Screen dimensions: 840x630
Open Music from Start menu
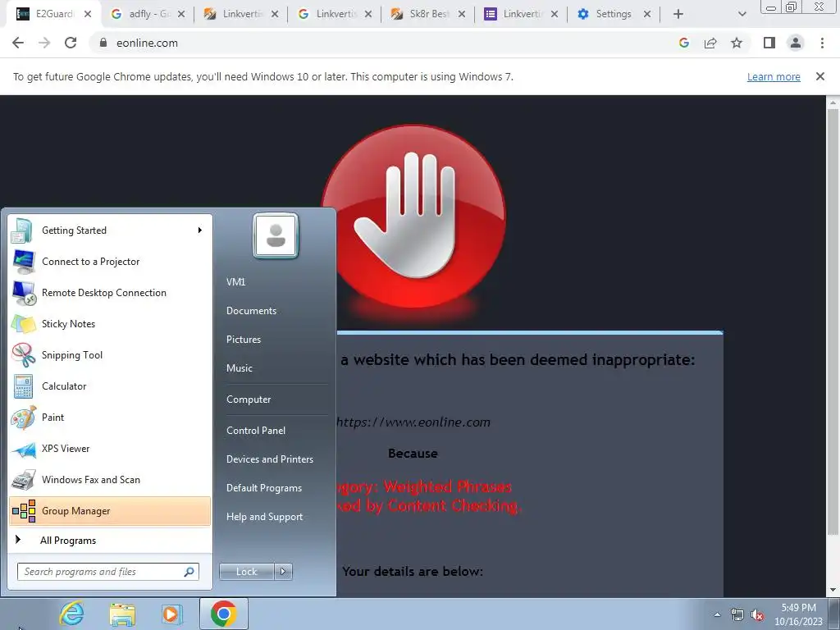coord(239,368)
